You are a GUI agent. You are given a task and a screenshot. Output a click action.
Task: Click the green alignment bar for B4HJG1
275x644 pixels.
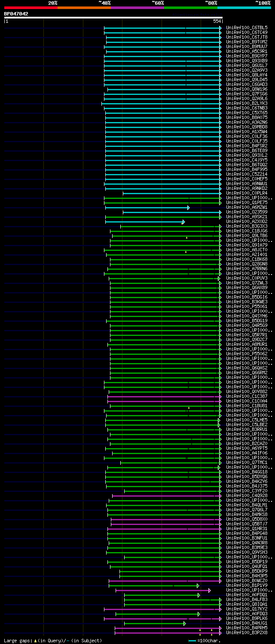coord(155,623)
